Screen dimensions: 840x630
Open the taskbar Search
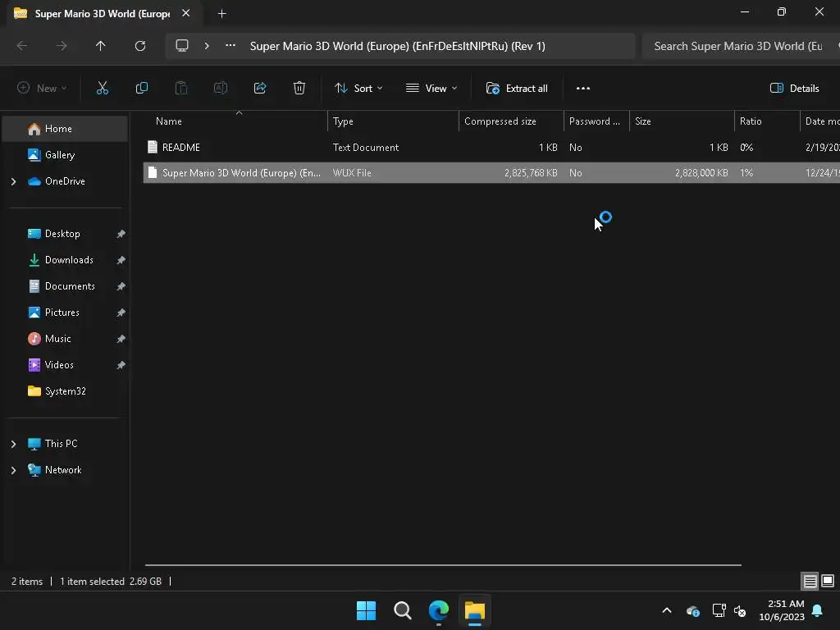click(402, 610)
